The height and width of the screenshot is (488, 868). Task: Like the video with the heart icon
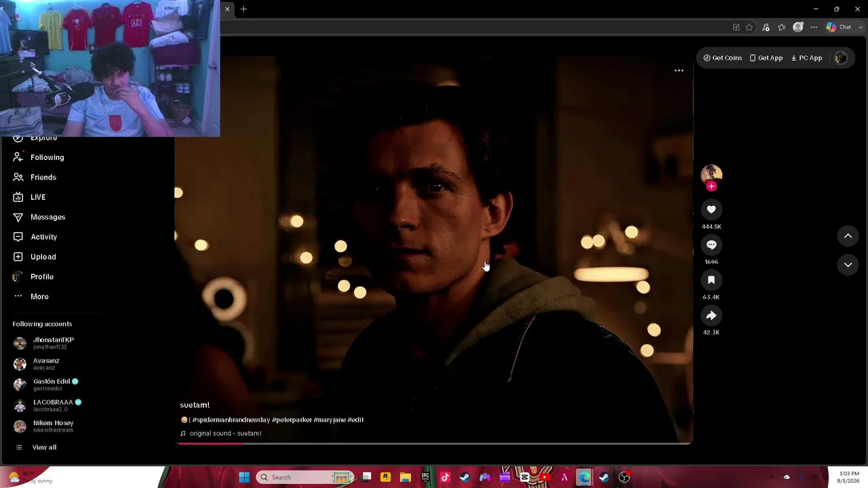[x=711, y=209]
